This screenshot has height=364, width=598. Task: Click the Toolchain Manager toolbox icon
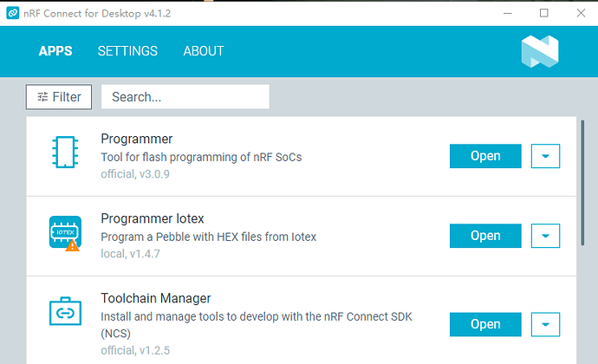tap(65, 311)
